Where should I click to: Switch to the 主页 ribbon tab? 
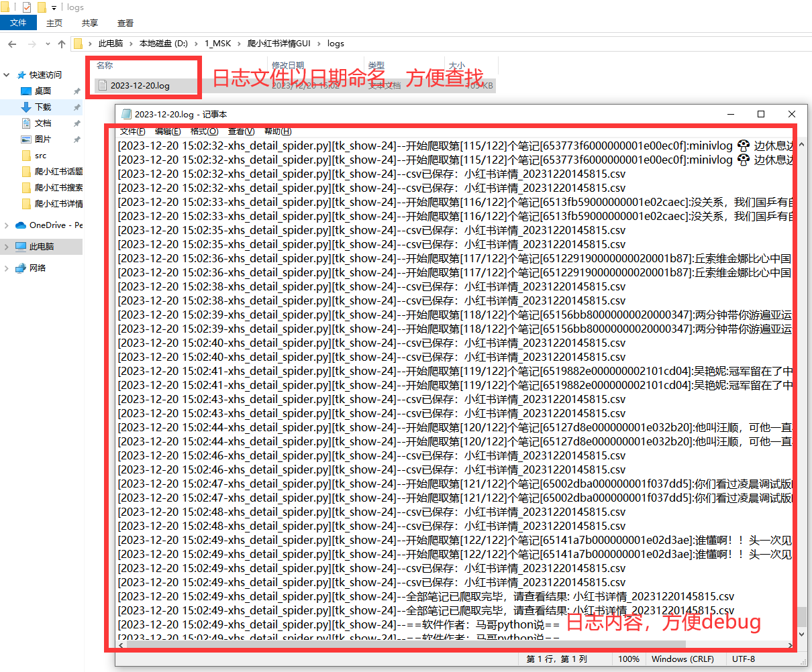pos(54,23)
